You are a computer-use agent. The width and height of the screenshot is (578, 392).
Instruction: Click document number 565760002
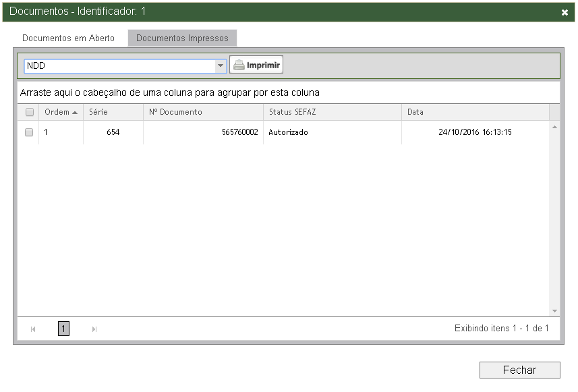coord(239,132)
